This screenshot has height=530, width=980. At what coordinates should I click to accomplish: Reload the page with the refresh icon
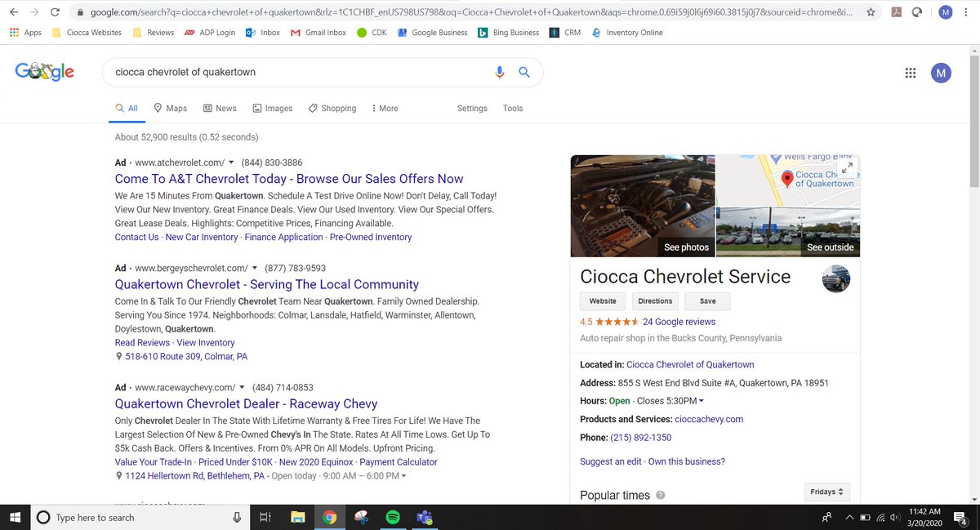point(55,12)
